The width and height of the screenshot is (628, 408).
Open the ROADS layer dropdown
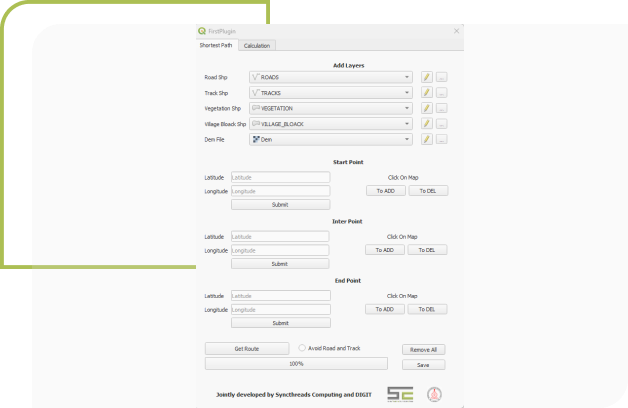(331, 77)
